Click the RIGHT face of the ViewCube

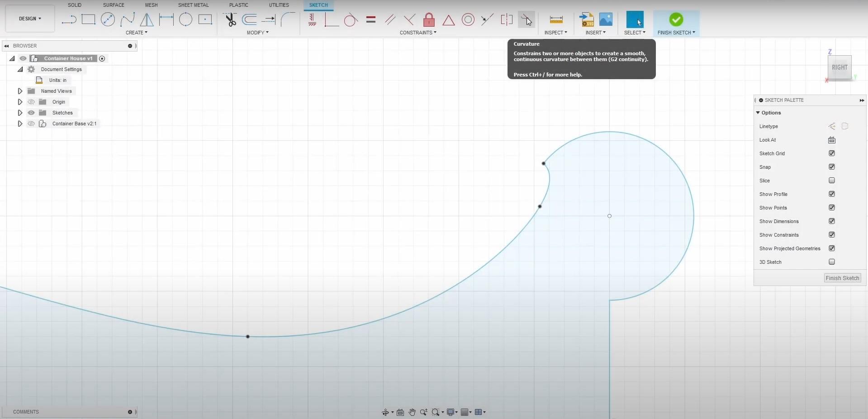coord(840,67)
